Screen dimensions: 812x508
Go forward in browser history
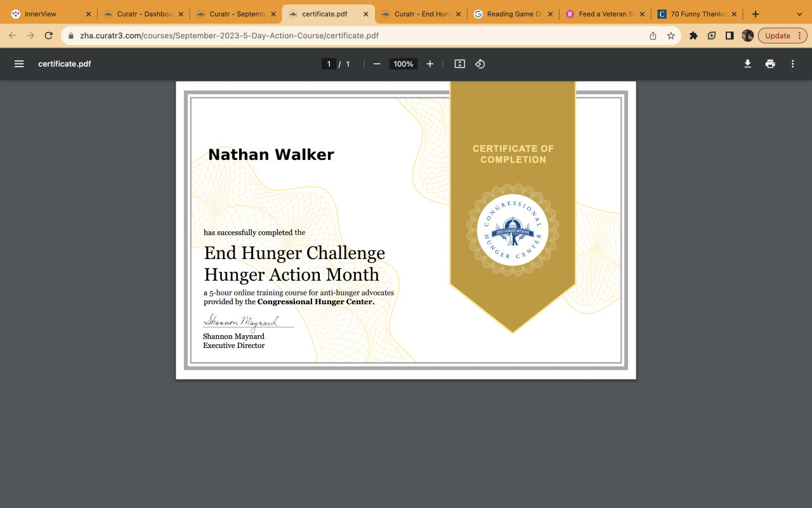[x=30, y=36]
